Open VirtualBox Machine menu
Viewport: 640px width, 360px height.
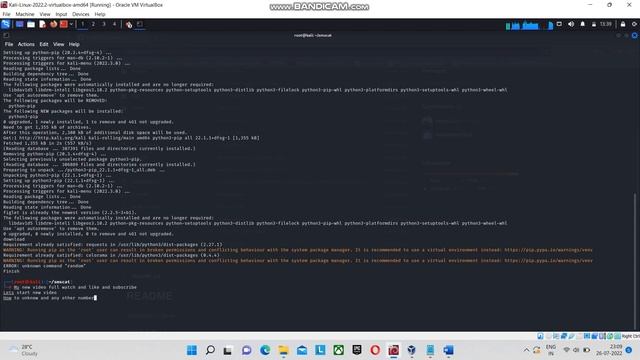pyautogui.click(x=25, y=14)
